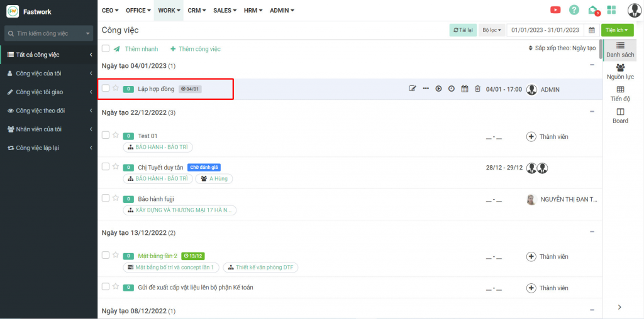
Task: Click Thêm công việc link
Action: pyautogui.click(x=196, y=49)
